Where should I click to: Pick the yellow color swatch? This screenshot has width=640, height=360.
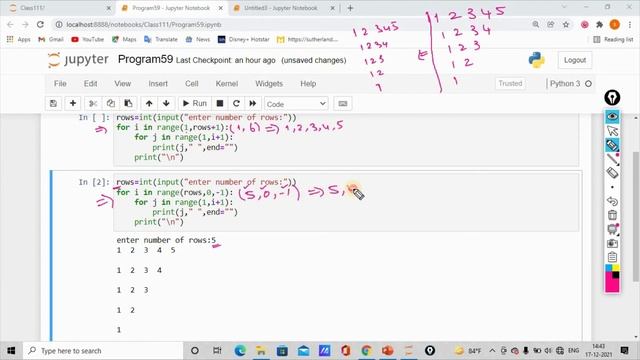[616, 268]
